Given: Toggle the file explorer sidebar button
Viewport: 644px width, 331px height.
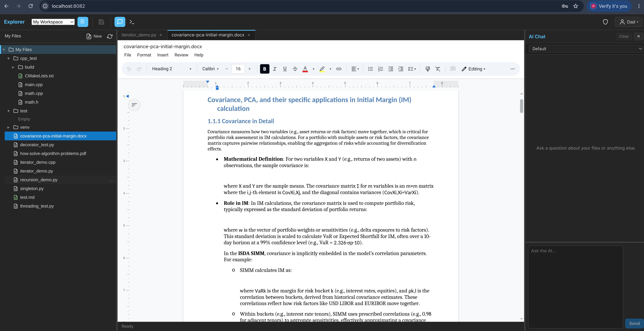Looking at the screenshot, I should [x=83, y=22].
